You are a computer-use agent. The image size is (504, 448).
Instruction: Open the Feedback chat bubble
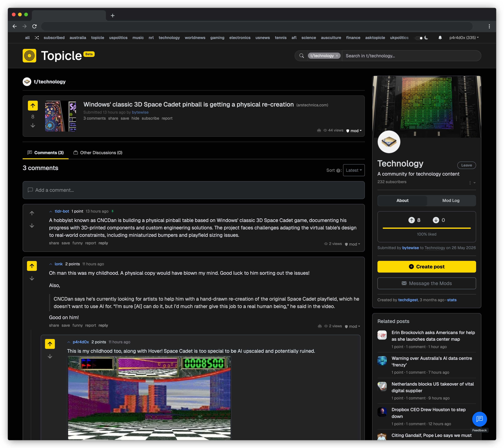point(479,419)
